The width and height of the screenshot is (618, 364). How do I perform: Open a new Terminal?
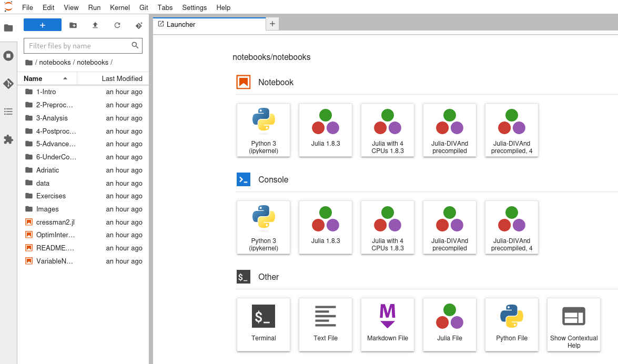[x=264, y=325]
